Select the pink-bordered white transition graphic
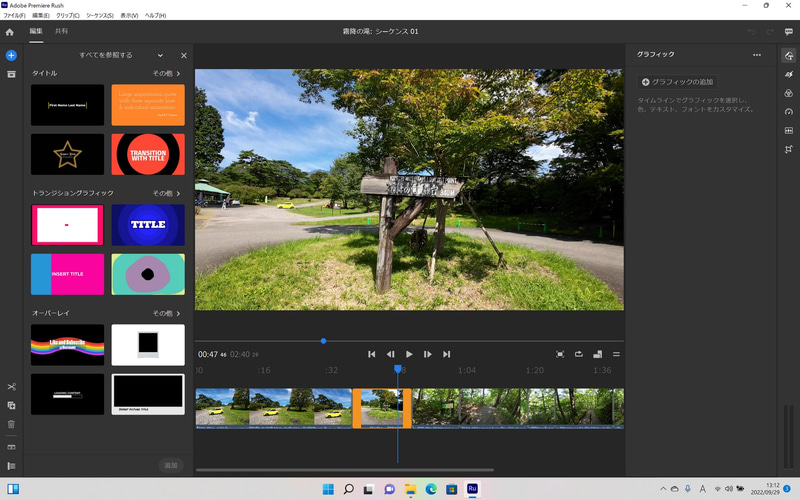The width and height of the screenshot is (800, 500). (67, 225)
